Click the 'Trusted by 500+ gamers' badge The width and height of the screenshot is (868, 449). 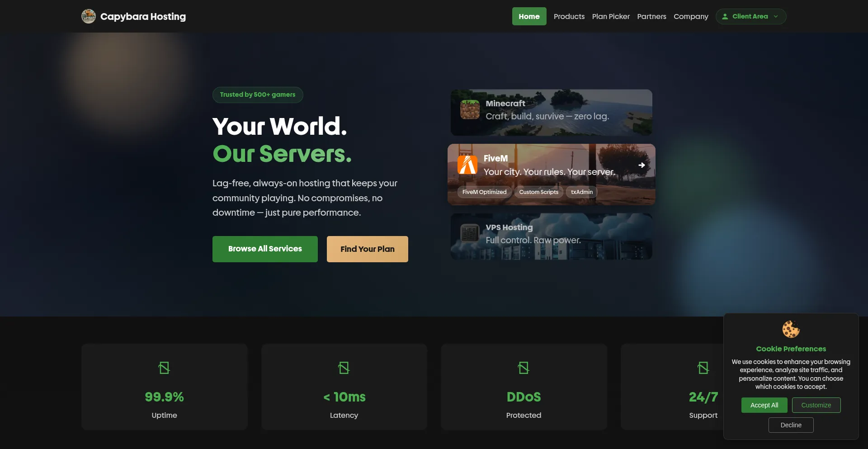coord(258,95)
